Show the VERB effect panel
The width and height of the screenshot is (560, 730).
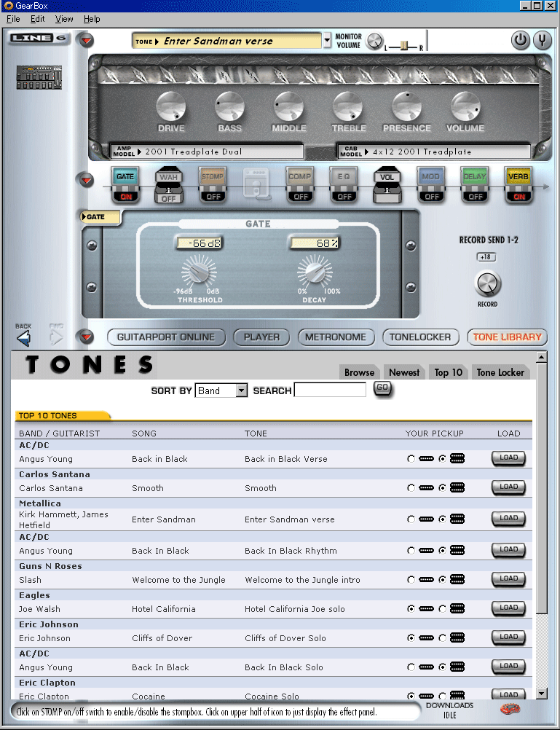point(518,177)
